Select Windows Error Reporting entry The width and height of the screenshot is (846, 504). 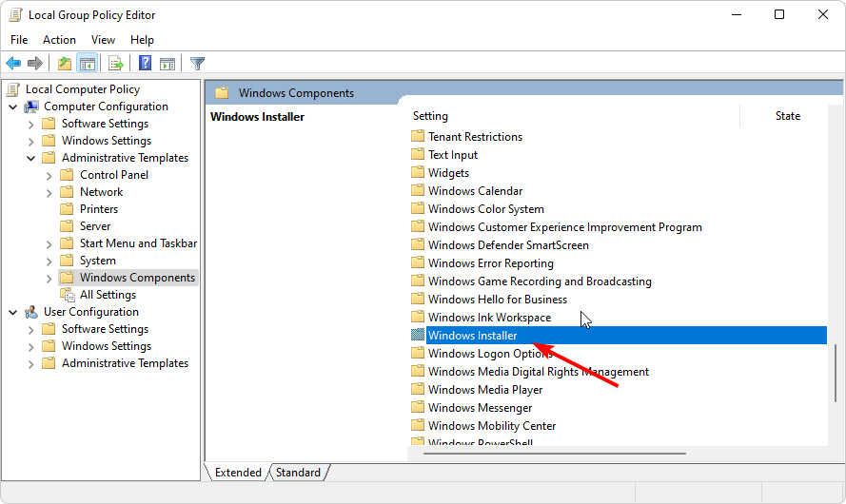click(x=491, y=263)
